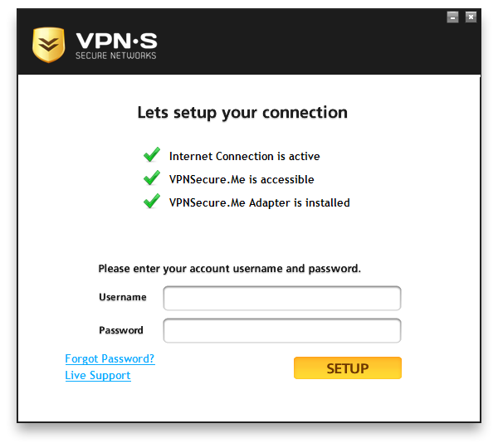Click the account username and password prompt
Image resolution: width=498 pixels, height=448 pixels.
[230, 269]
